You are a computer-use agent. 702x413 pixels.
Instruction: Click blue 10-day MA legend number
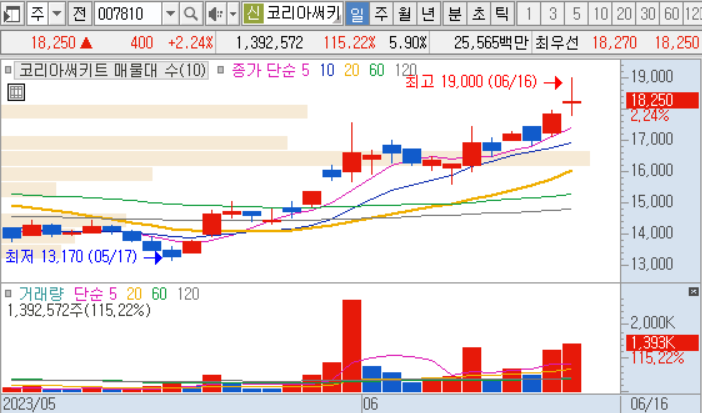327,70
